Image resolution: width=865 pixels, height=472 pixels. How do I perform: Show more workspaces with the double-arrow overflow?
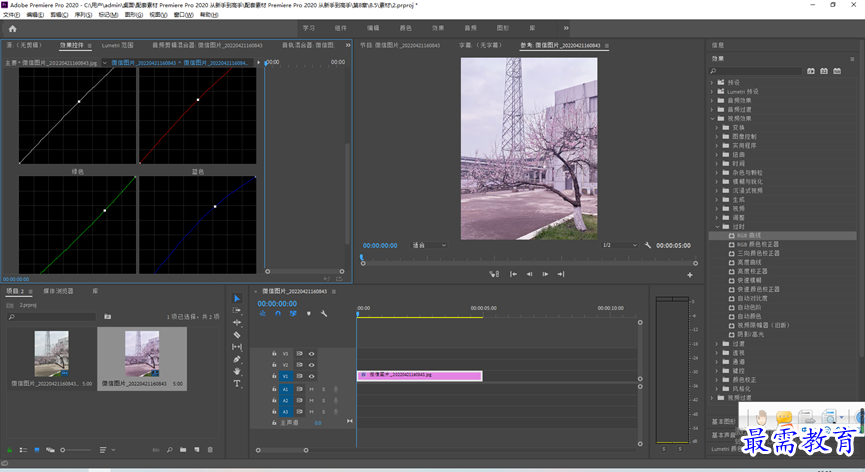[566, 28]
